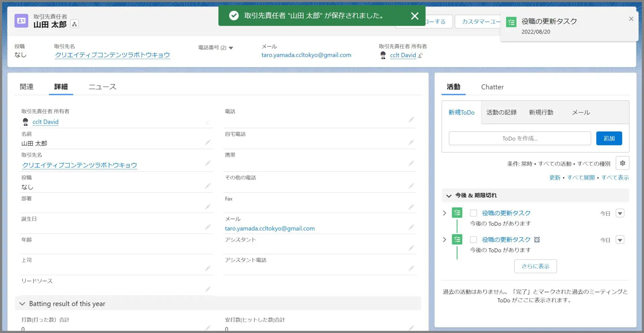The image size is (644, 333).
Task: Dismiss the green saved success toast
Action: click(415, 16)
